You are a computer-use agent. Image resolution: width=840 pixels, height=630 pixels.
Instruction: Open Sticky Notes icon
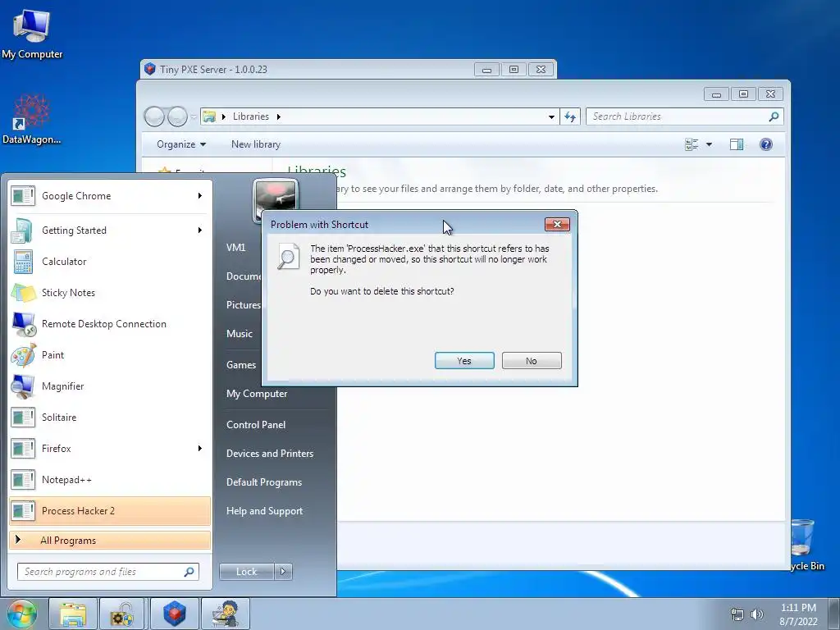23,293
